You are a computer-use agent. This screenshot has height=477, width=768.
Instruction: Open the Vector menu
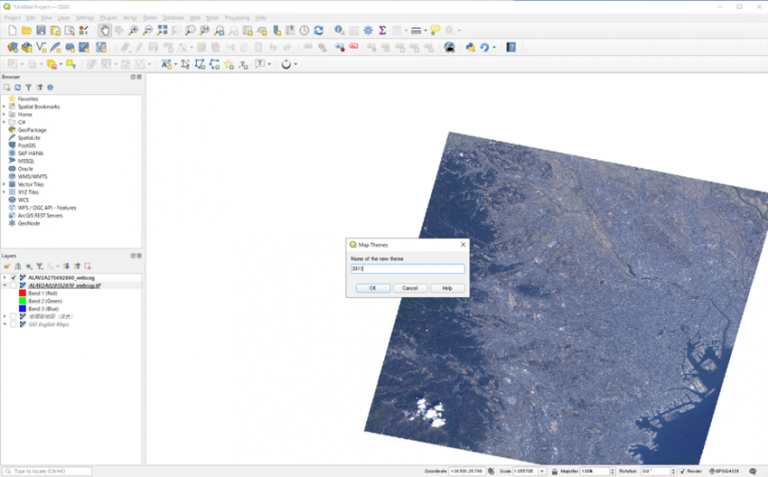(130, 18)
